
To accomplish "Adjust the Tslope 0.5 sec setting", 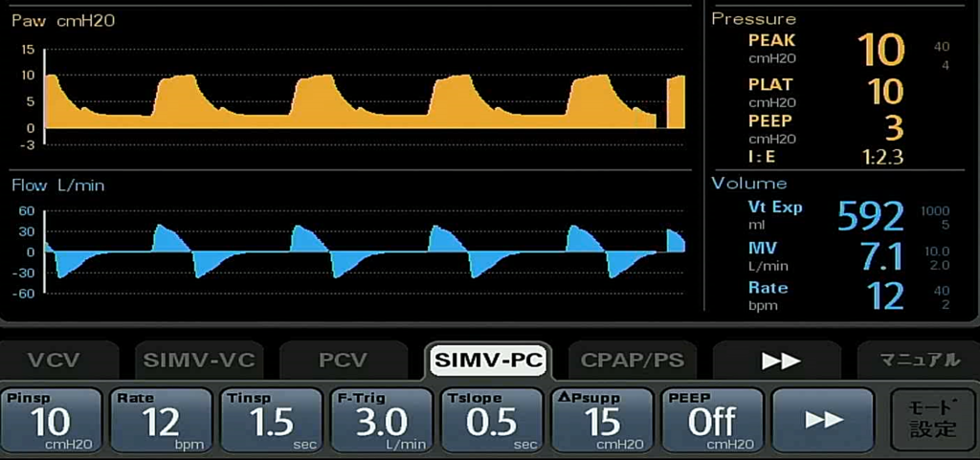I will 492,419.
